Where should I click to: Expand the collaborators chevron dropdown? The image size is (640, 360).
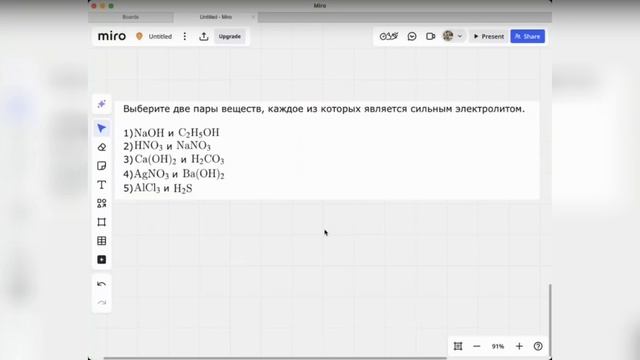[460, 36]
